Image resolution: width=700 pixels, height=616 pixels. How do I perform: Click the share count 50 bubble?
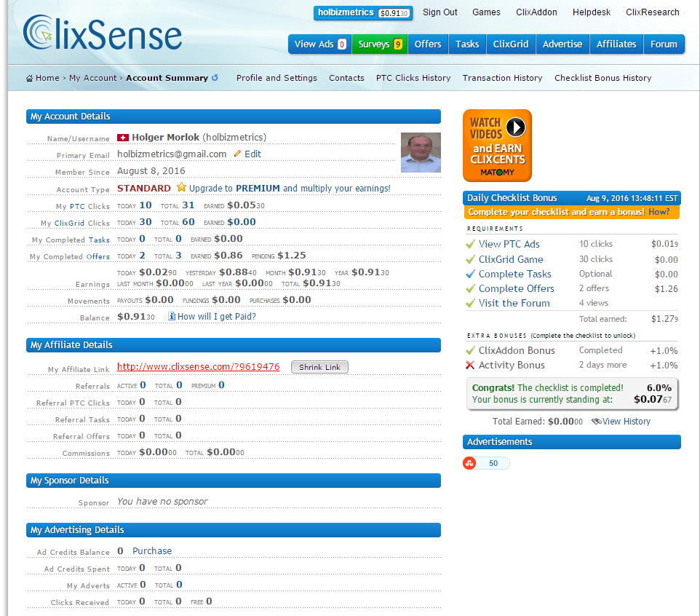tap(493, 463)
